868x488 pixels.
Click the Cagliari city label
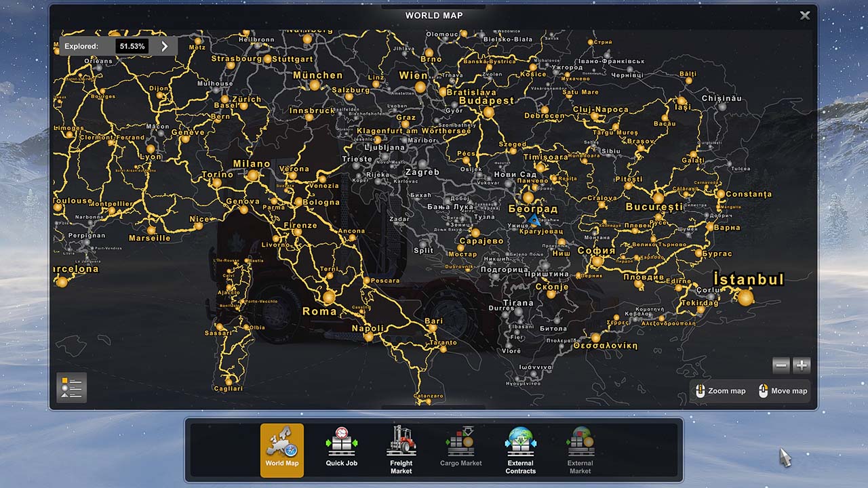(x=228, y=388)
